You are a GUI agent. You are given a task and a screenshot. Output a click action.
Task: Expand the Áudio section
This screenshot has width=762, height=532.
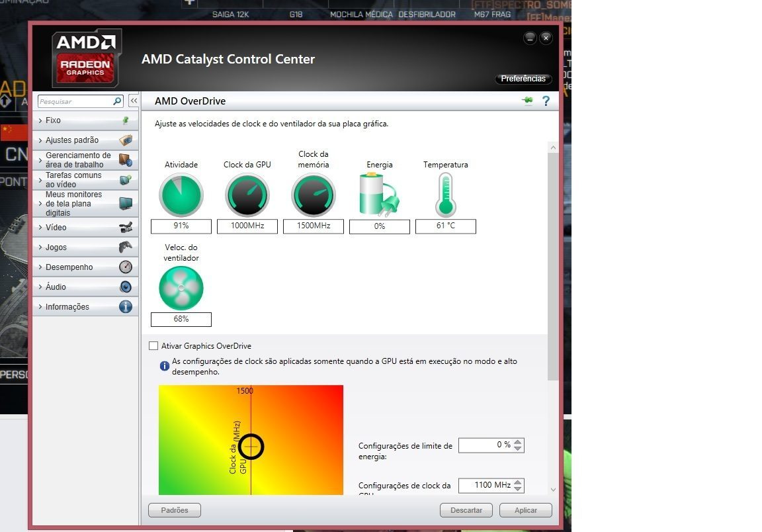85,287
